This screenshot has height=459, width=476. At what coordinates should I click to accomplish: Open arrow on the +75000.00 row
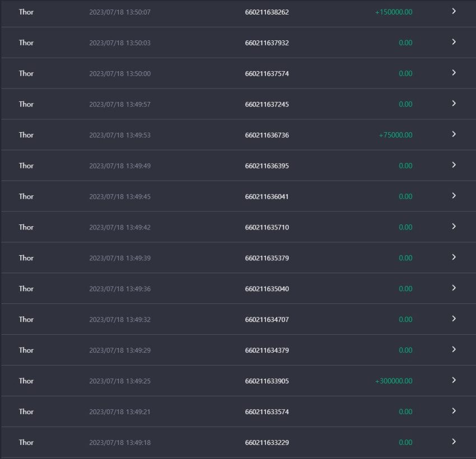pyautogui.click(x=454, y=134)
